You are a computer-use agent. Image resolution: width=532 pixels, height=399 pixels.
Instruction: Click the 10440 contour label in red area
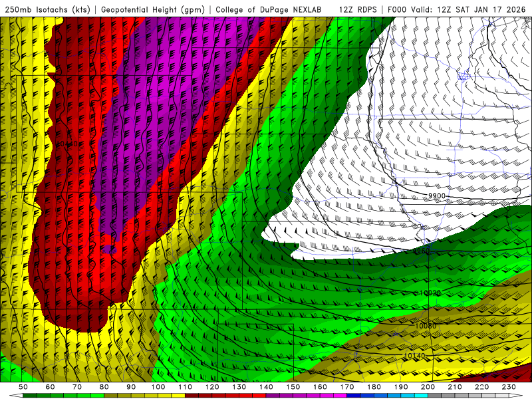tap(67, 144)
